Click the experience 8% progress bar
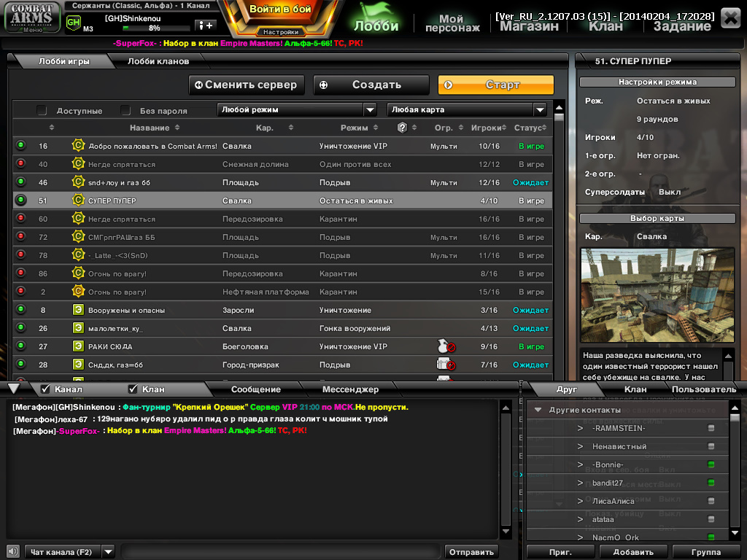747x560 pixels. point(155,28)
